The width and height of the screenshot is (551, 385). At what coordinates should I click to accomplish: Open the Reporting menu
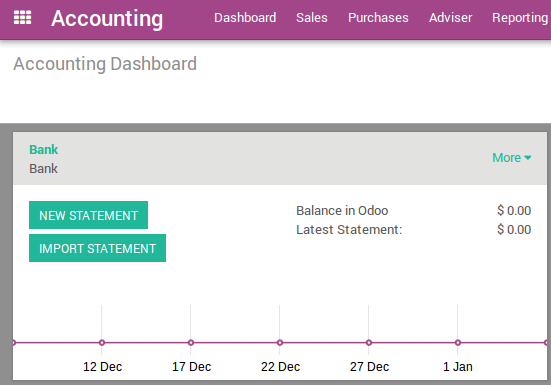(x=520, y=18)
